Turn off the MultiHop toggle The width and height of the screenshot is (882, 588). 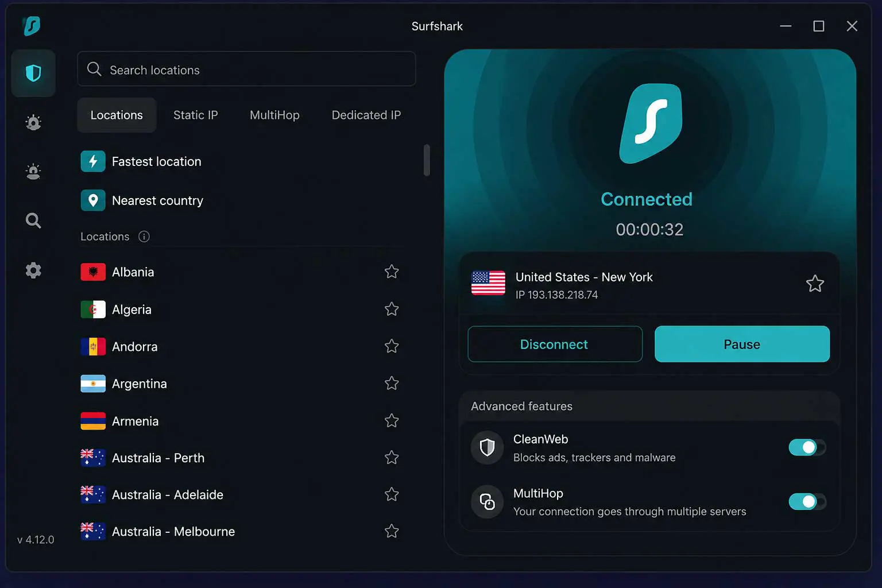coord(807,501)
